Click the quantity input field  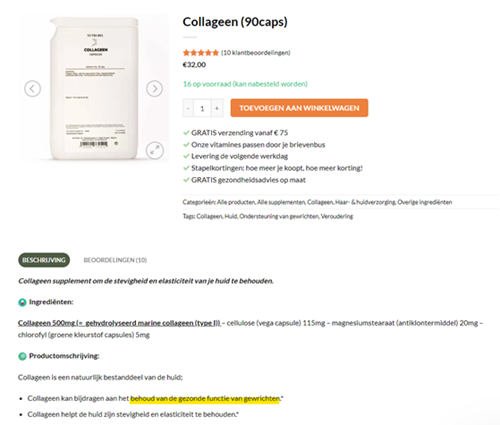coord(202,108)
